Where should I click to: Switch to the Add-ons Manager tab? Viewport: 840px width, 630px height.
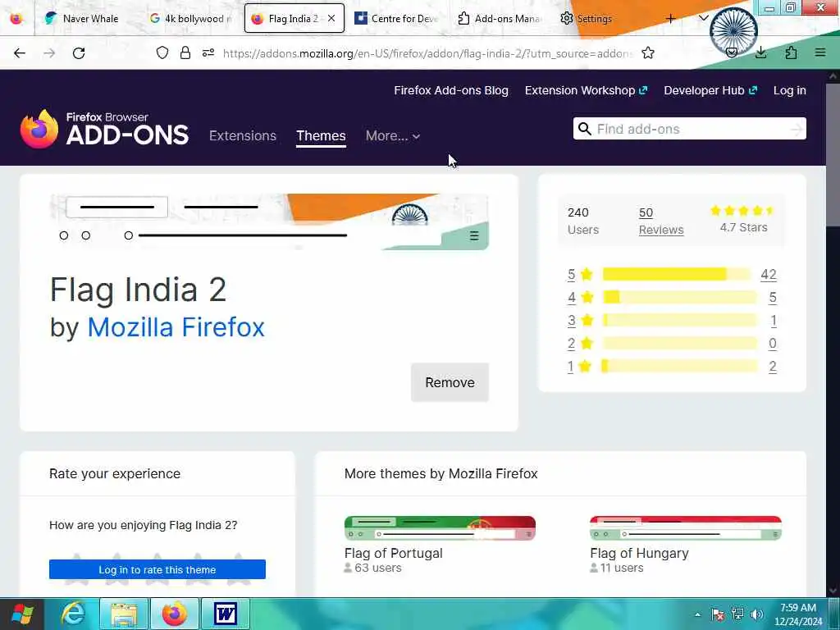[x=500, y=19]
